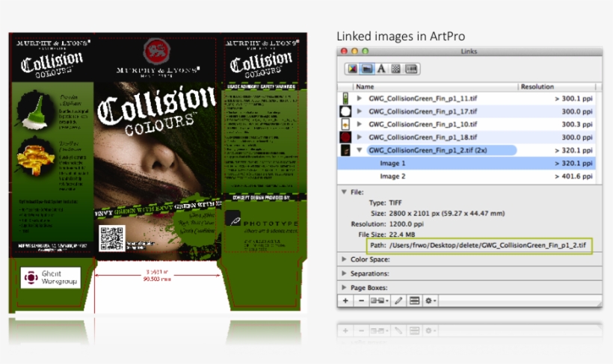Expand the Separations section
Image resolution: width=613 pixels, height=364 pixels.
click(344, 274)
